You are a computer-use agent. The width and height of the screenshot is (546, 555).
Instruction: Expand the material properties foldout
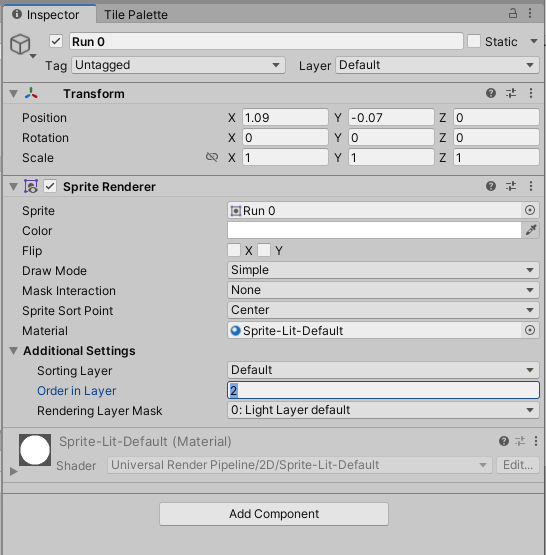tap(13, 471)
